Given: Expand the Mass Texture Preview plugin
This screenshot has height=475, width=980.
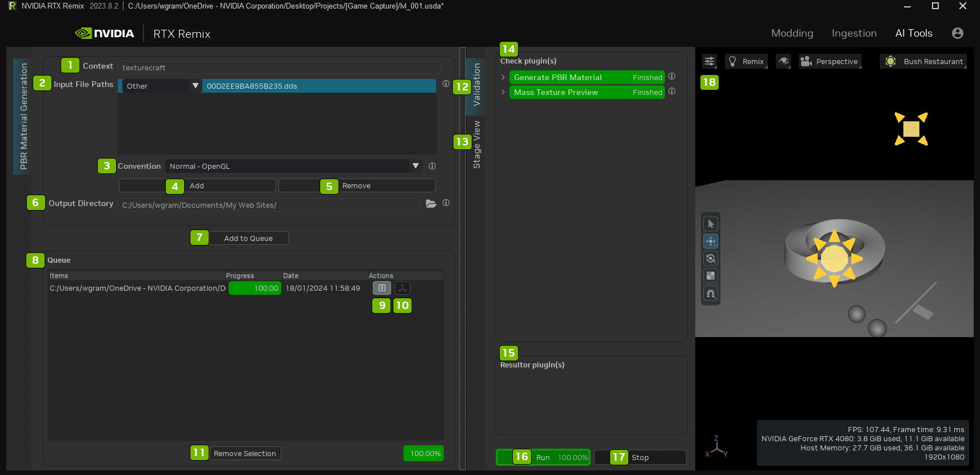Looking at the screenshot, I should (x=503, y=92).
